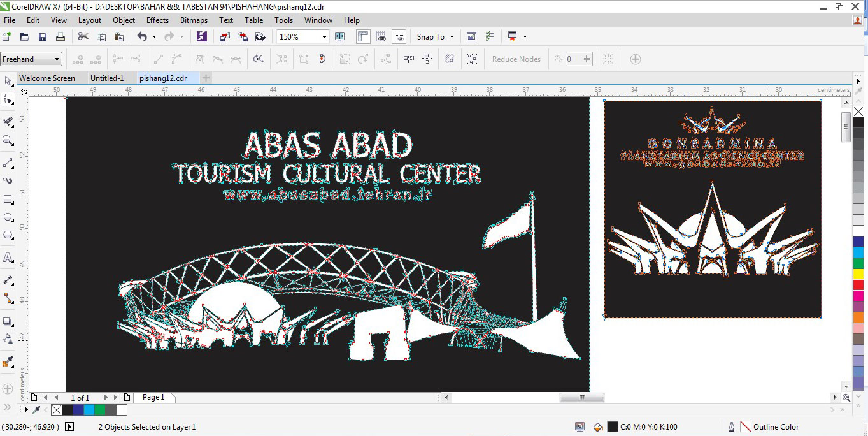
Task: Open the zoom level 150% dropdown
Action: [x=324, y=37]
